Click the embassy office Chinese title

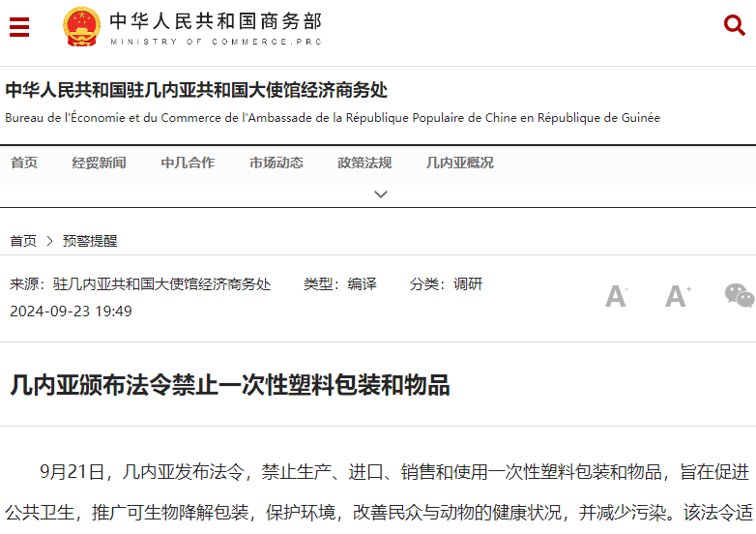[196, 91]
